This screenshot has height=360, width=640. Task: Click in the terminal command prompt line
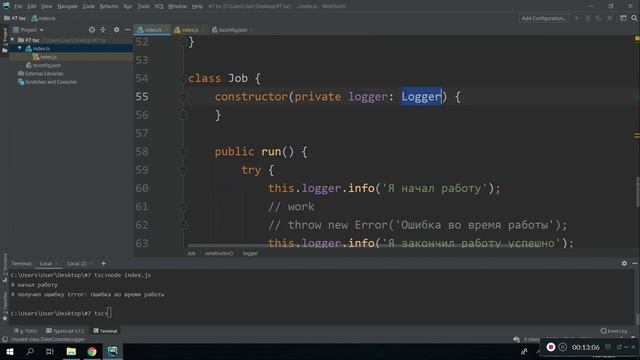61,313
